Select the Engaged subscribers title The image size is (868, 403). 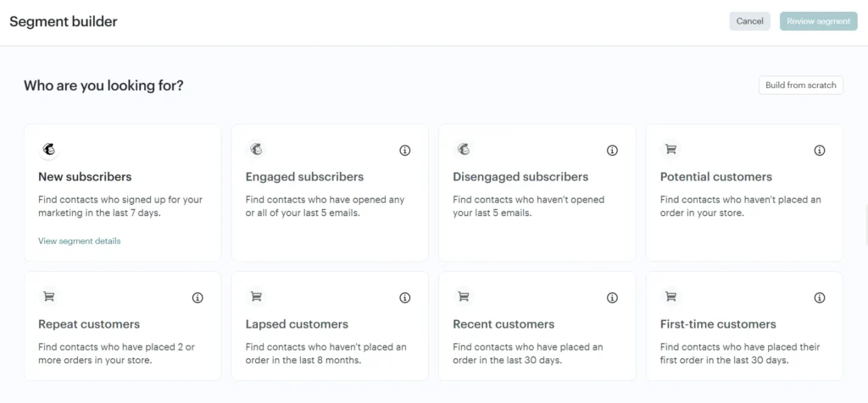tap(304, 177)
